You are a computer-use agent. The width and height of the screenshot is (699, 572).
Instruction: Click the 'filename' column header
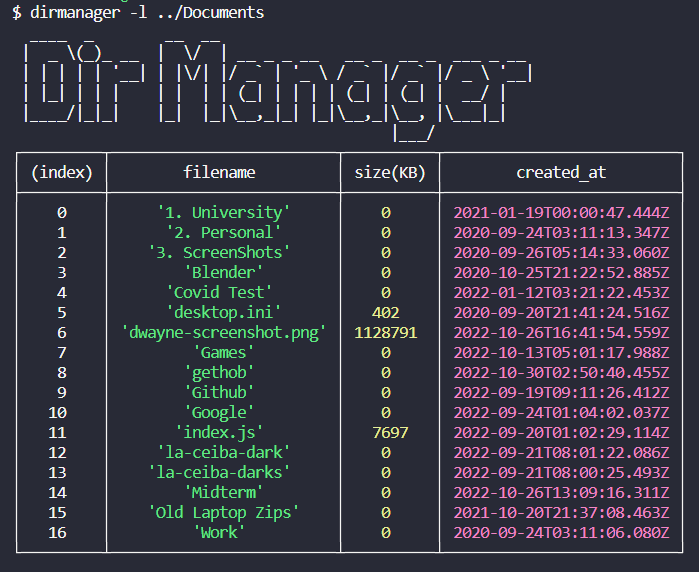(x=219, y=172)
